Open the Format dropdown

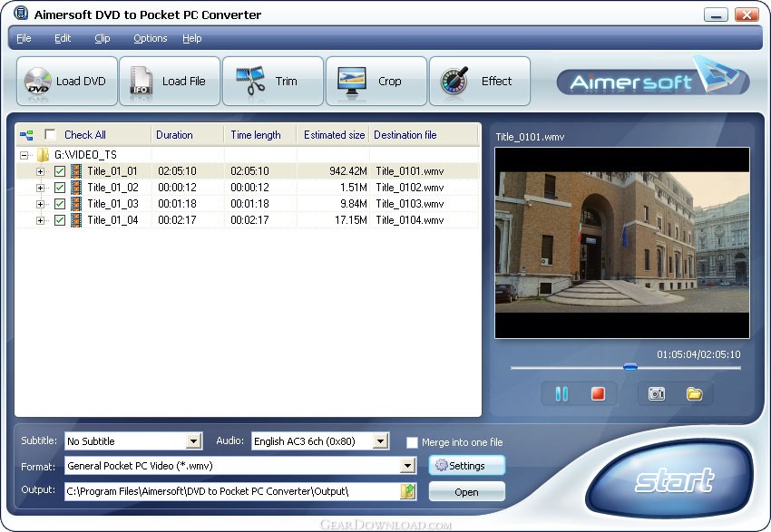point(407,466)
